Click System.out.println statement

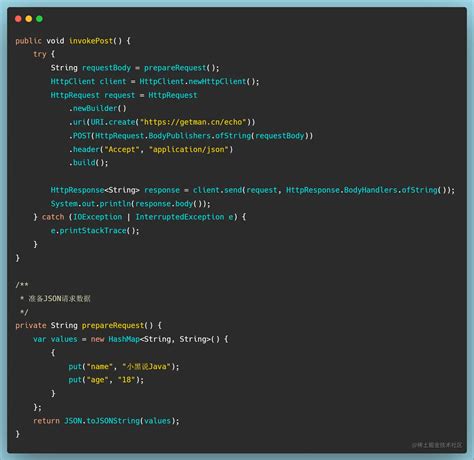tap(130, 204)
